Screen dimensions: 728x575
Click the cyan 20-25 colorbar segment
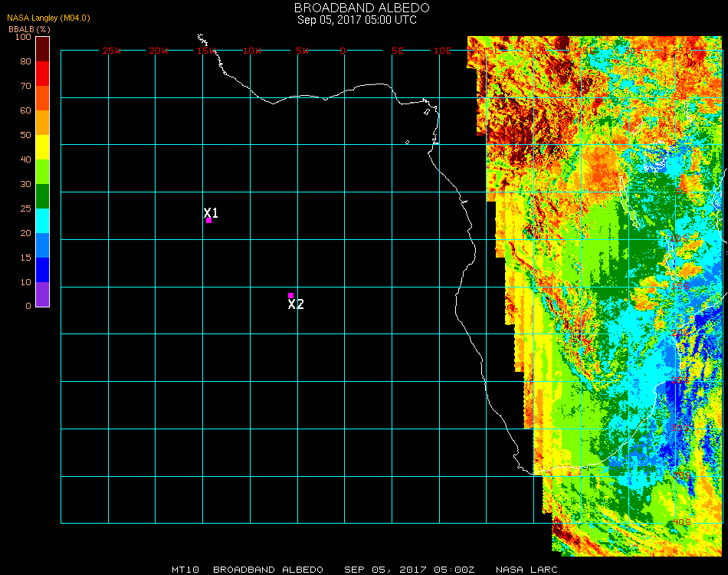(x=43, y=221)
